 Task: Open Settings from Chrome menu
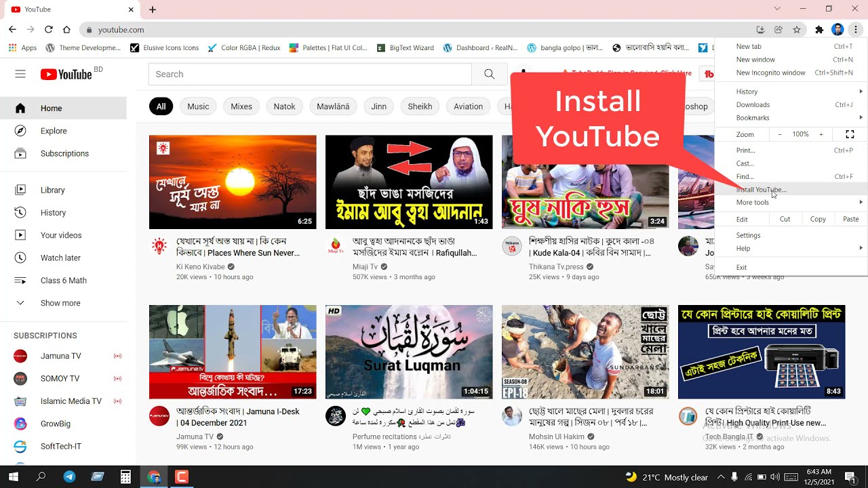pyautogui.click(x=792, y=235)
